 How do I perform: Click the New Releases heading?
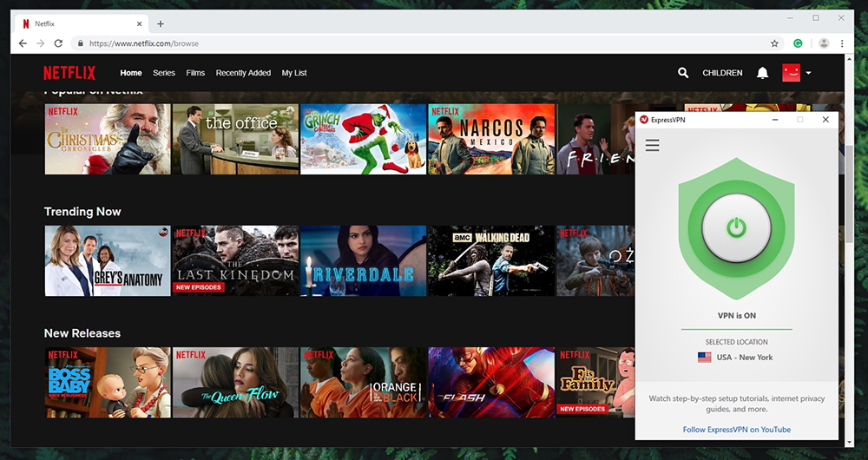click(82, 333)
